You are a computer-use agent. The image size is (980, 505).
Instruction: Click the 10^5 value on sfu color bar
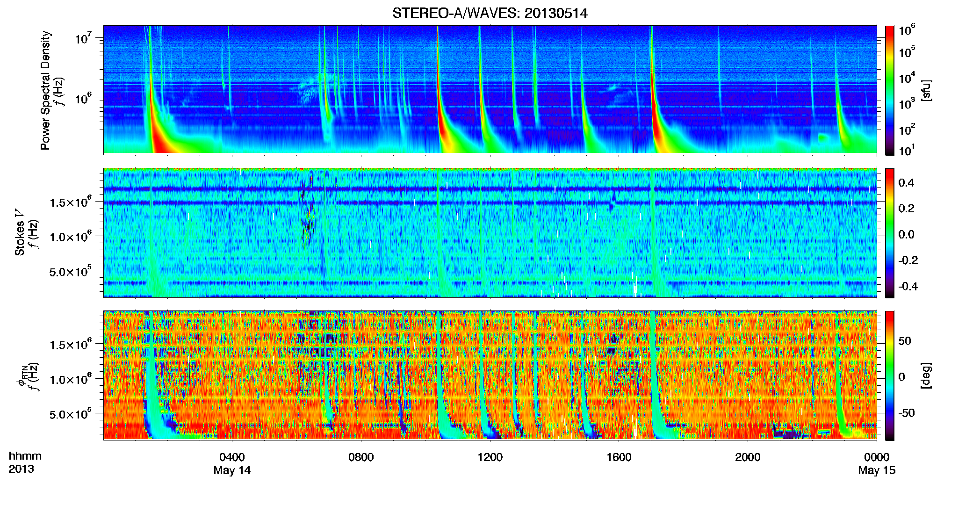click(x=907, y=52)
